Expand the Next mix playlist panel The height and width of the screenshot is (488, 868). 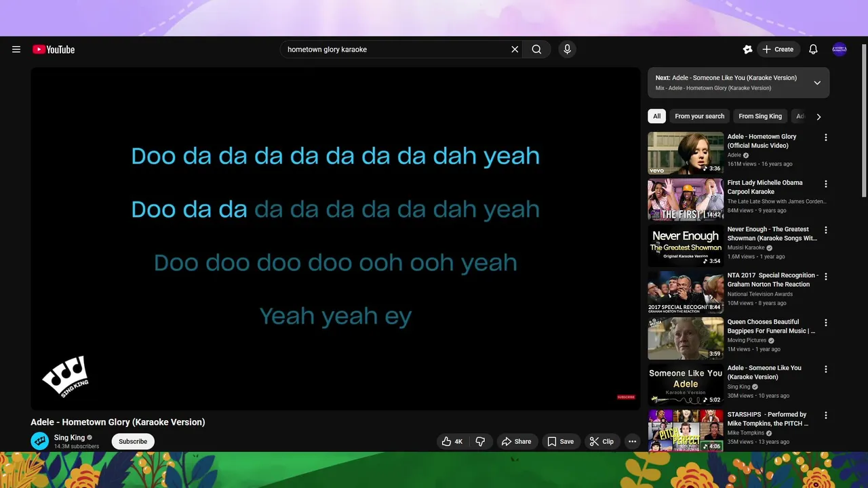pyautogui.click(x=817, y=83)
